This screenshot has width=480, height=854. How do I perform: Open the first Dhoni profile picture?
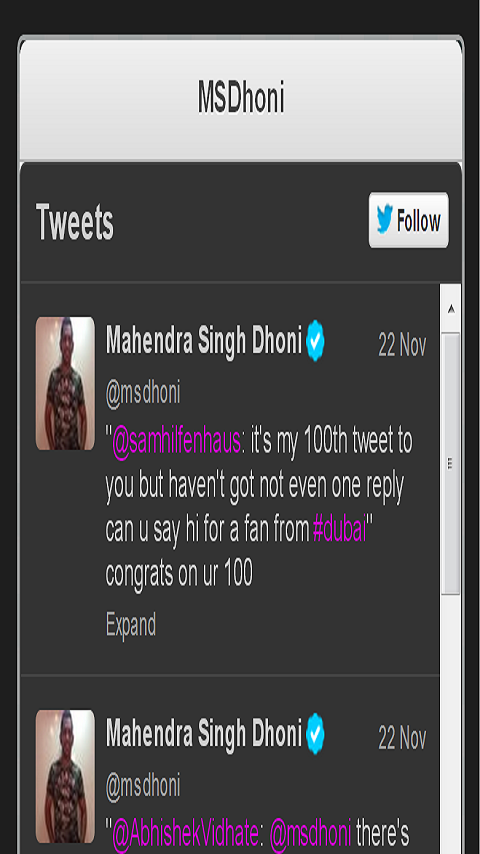[65, 383]
